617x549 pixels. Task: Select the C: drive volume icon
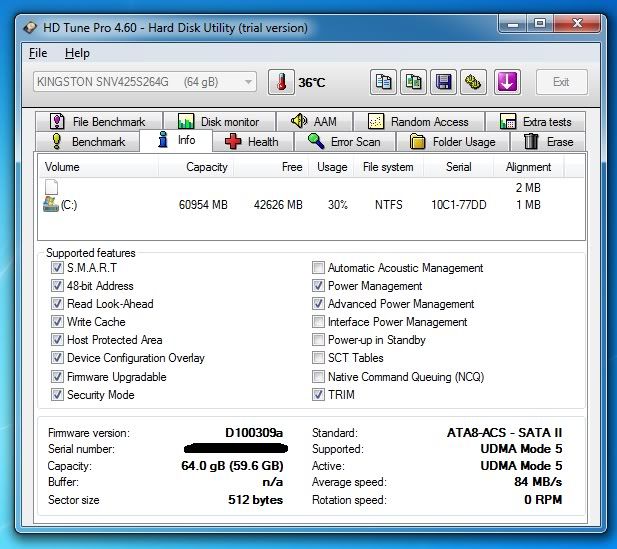point(51,204)
